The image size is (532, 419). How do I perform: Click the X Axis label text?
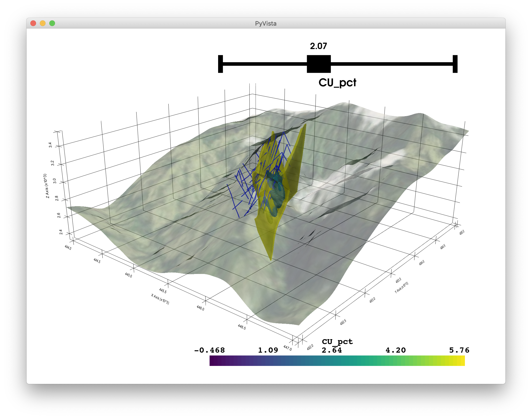pos(160,299)
